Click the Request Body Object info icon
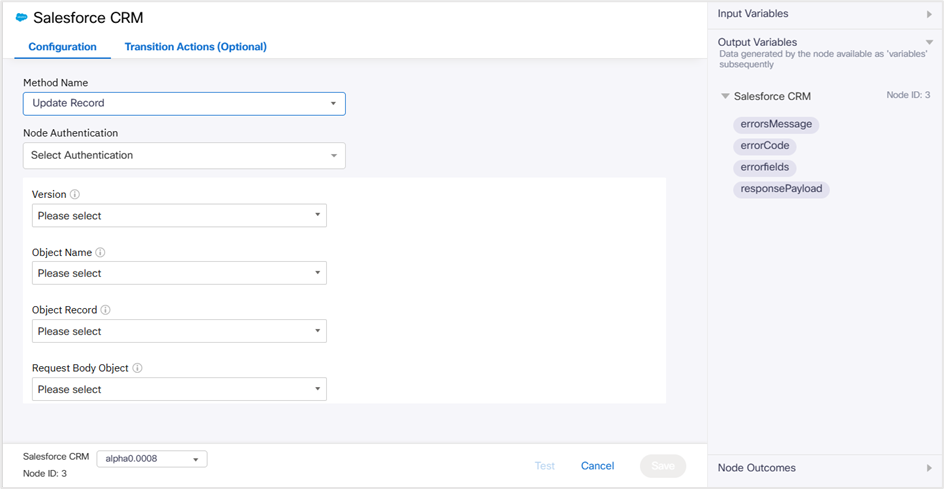 tap(137, 368)
